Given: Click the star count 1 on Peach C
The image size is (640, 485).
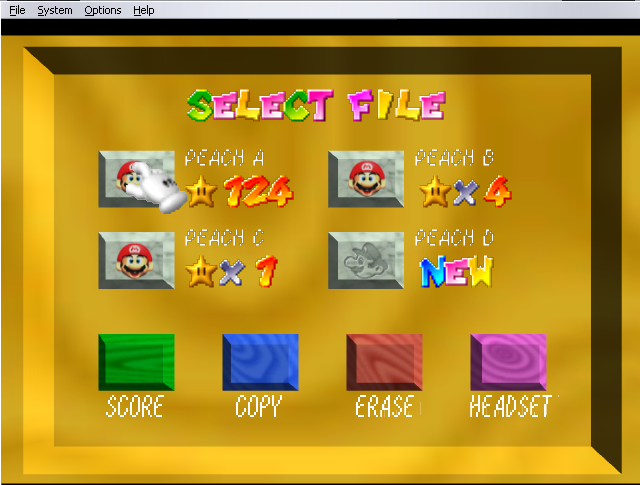Looking at the screenshot, I should (x=267, y=271).
